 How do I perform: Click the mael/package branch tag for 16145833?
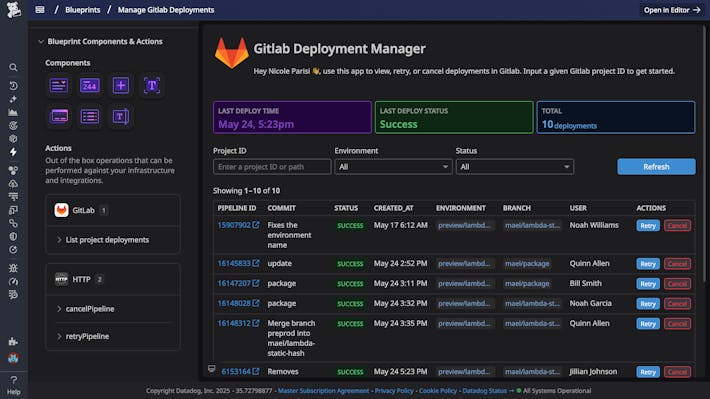[x=527, y=264]
